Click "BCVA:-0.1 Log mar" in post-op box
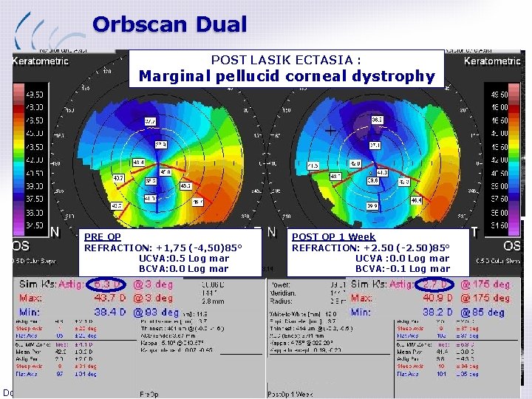The height and width of the screenshot is (399, 532). (x=403, y=269)
